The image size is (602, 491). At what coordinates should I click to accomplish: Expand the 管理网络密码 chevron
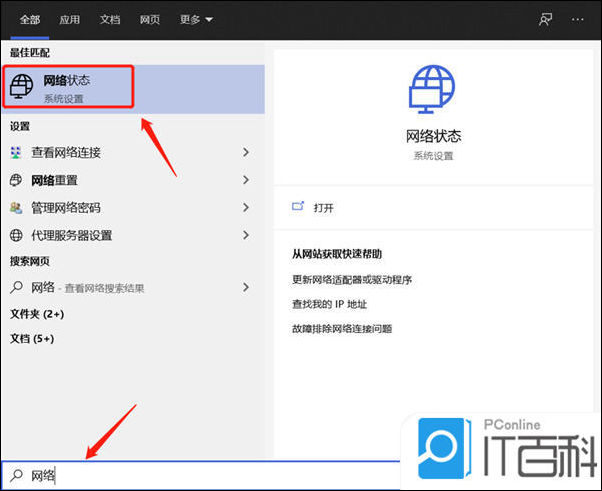(x=246, y=208)
